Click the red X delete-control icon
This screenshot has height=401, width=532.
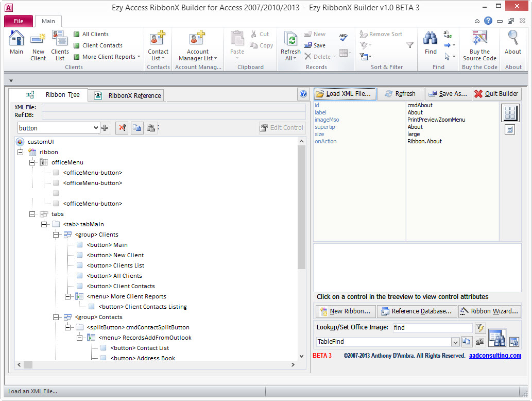pos(122,128)
